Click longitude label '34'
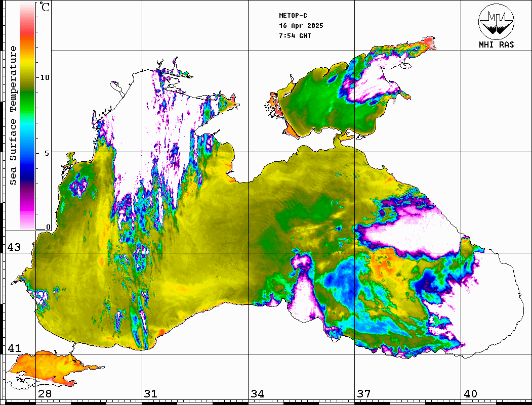 (257, 393)
